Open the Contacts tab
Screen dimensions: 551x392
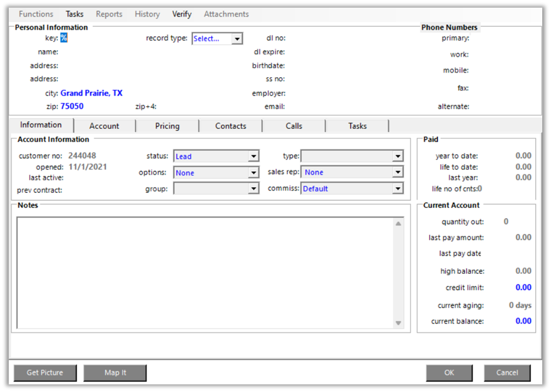(x=230, y=126)
